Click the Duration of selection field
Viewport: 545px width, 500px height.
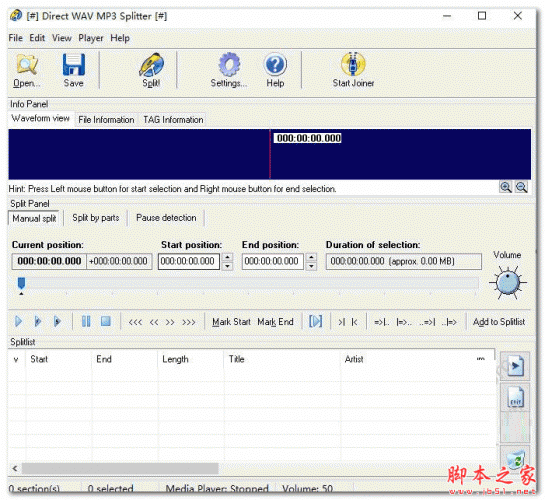[404, 261]
